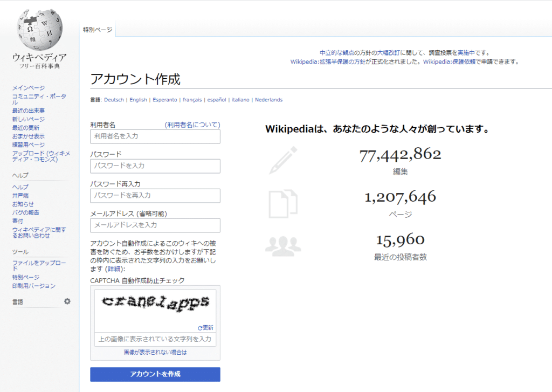Open 練習用ページ link
This screenshot has height=392, width=552.
pyautogui.click(x=29, y=145)
